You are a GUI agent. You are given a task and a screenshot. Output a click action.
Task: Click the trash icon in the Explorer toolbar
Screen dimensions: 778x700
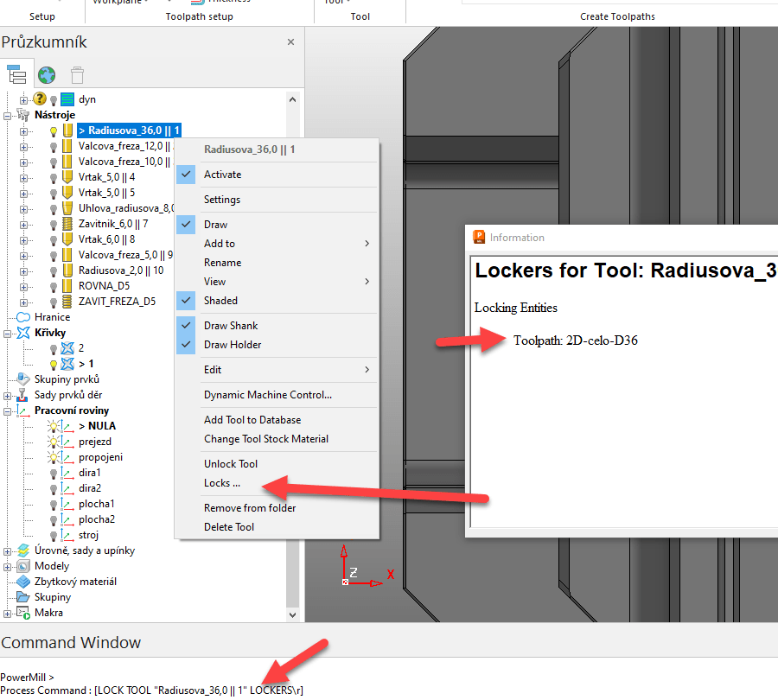pos(77,74)
